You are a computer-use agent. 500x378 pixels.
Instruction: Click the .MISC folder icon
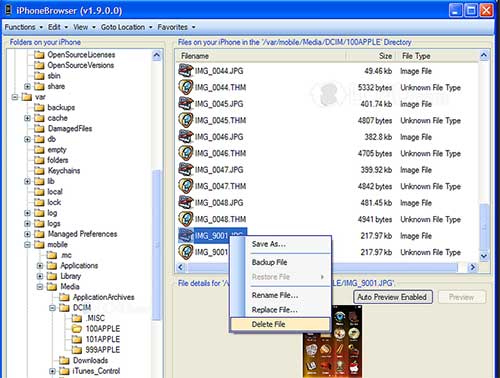click(x=77, y=318)
